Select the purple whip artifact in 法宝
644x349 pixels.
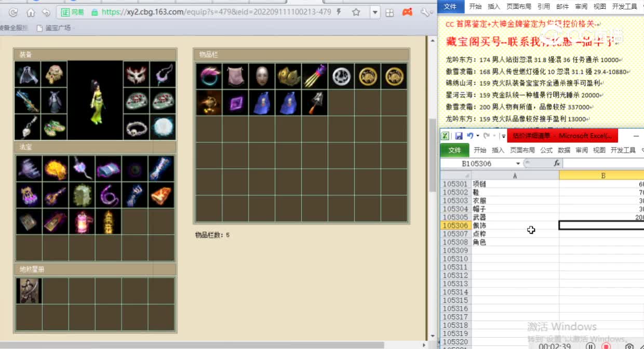pyautogui.click(x=108, y=195)
